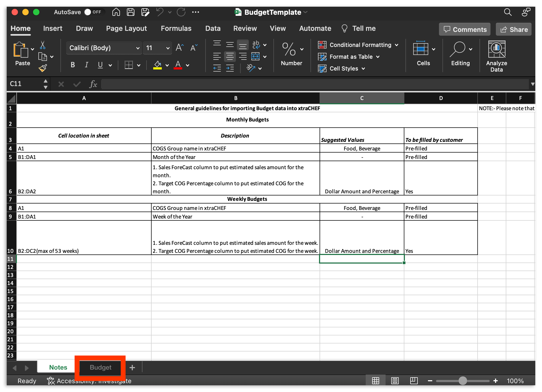Click the zoom slider handle
The image size is (542, 392).
463,381
